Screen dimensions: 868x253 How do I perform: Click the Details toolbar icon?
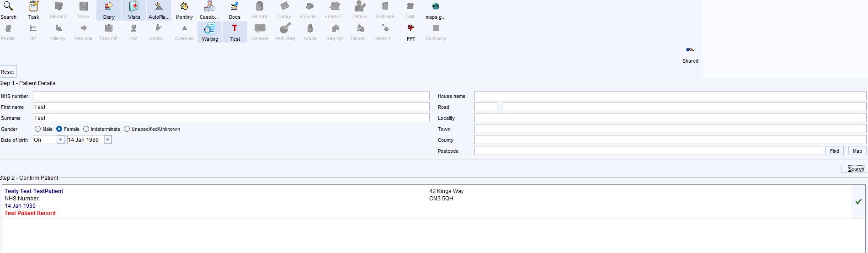360,11
